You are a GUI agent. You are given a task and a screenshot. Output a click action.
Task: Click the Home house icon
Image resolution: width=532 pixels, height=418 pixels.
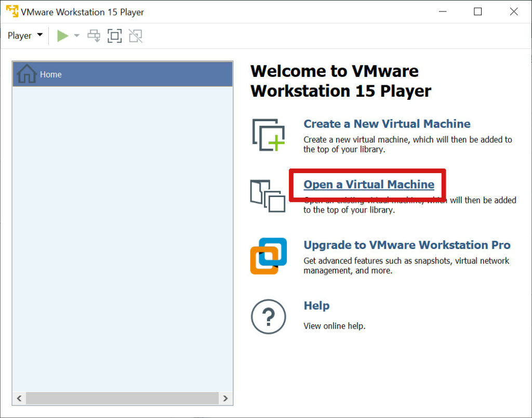coord(27,74)
